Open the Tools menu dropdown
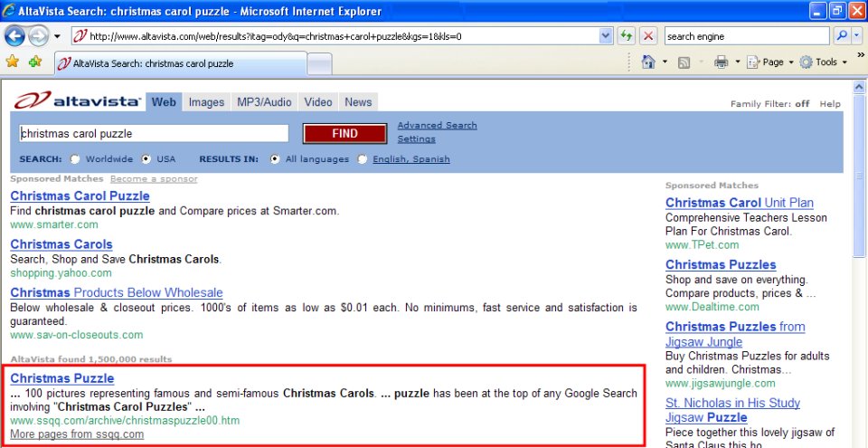 (824, 62)
